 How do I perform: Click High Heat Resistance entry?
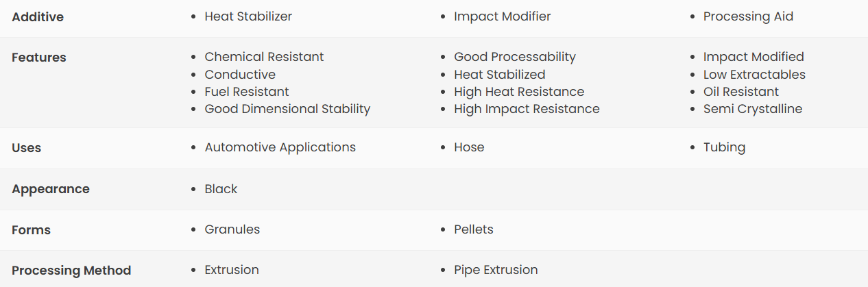519,92
